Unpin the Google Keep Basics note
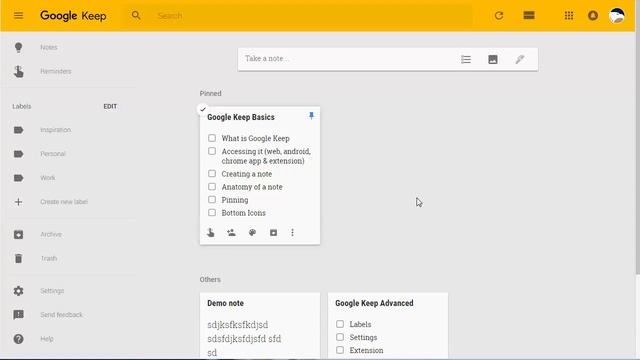This screenshot has height=360, width=640. (311, 116)
